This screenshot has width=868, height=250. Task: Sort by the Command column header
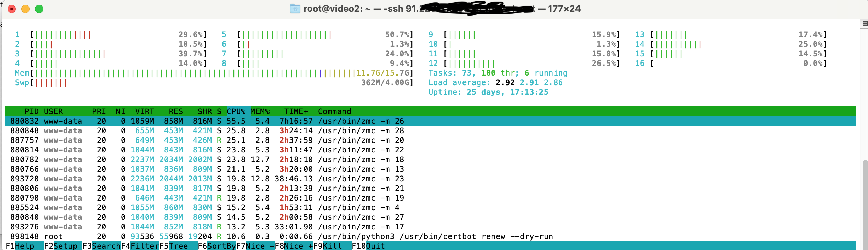334,111
